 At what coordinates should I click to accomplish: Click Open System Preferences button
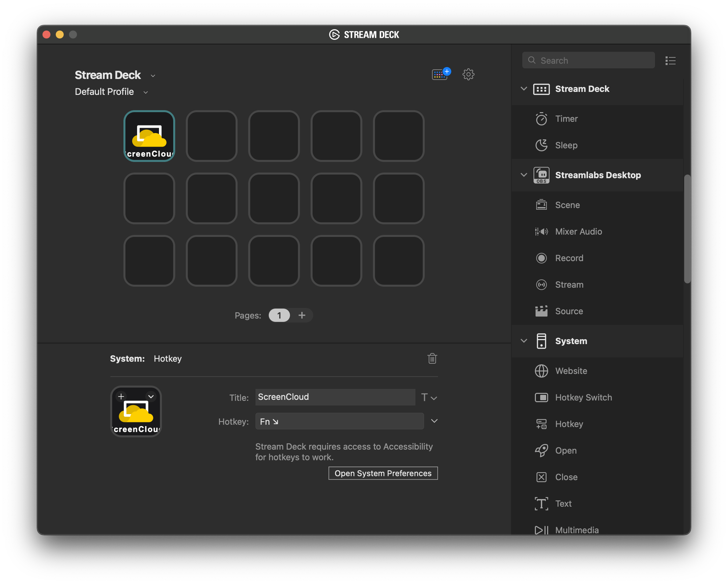click(383, 473)
